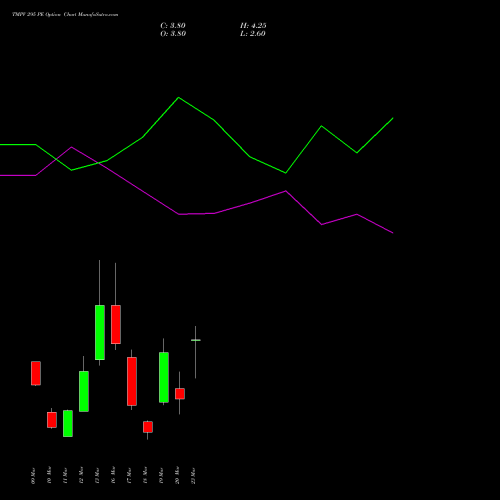Click the 16 Mar date label
The height and width of the screenshot is (500, 500).
113,475
